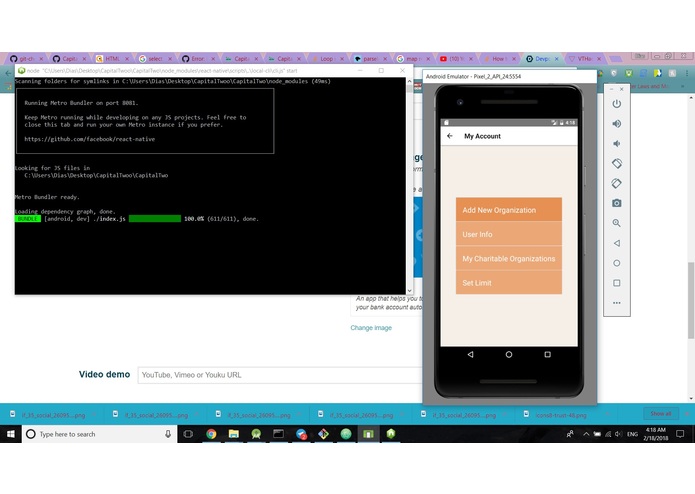Switch to the git-ch browser tab
Image resolution: width=695 pixels, height=494 pixels.
point(27,58)
